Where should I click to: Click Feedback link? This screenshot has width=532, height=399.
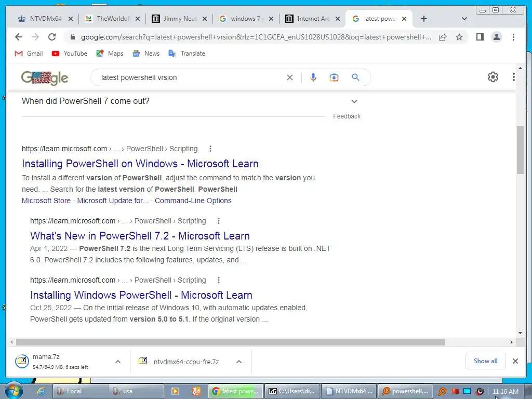347,116
